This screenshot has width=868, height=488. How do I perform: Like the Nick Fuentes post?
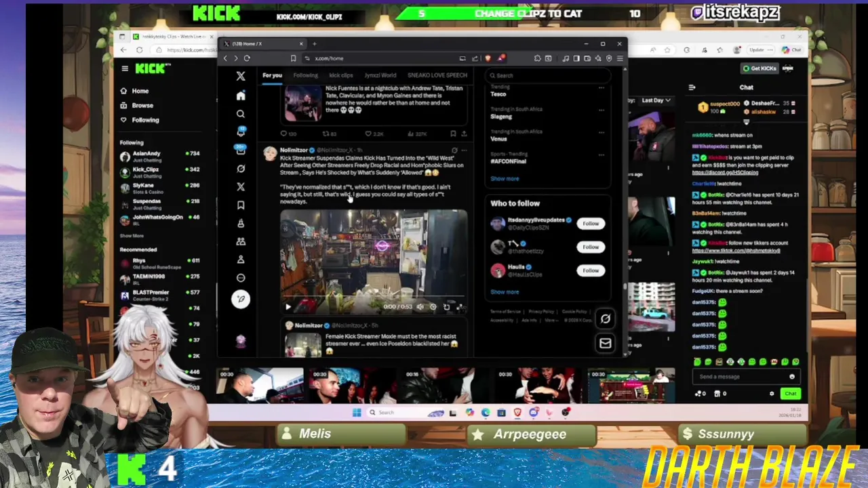point(368,134)
